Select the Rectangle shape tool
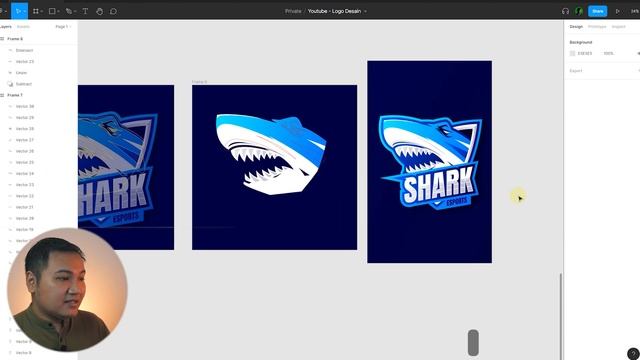 pos(52,11)
